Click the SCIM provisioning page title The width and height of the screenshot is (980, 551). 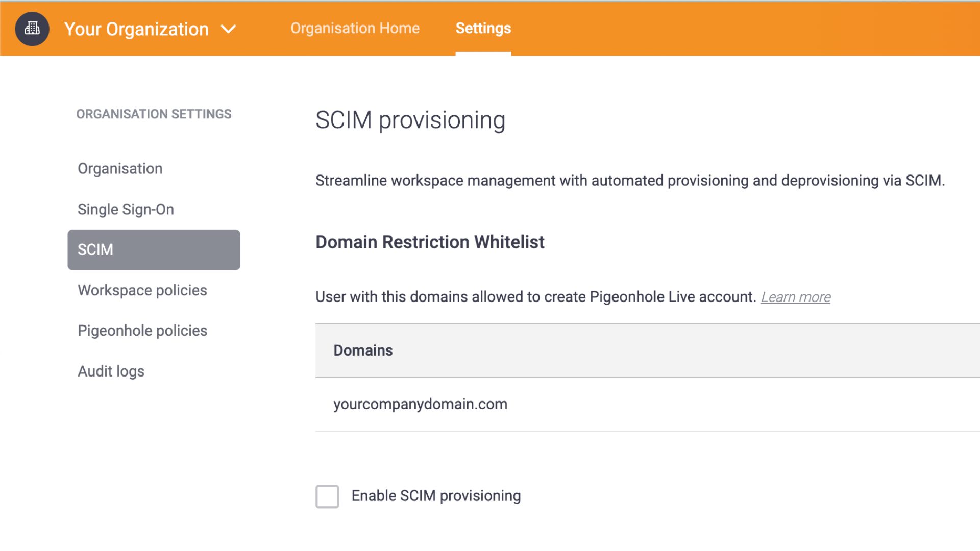pyautogui.click(x=410, y=120)
